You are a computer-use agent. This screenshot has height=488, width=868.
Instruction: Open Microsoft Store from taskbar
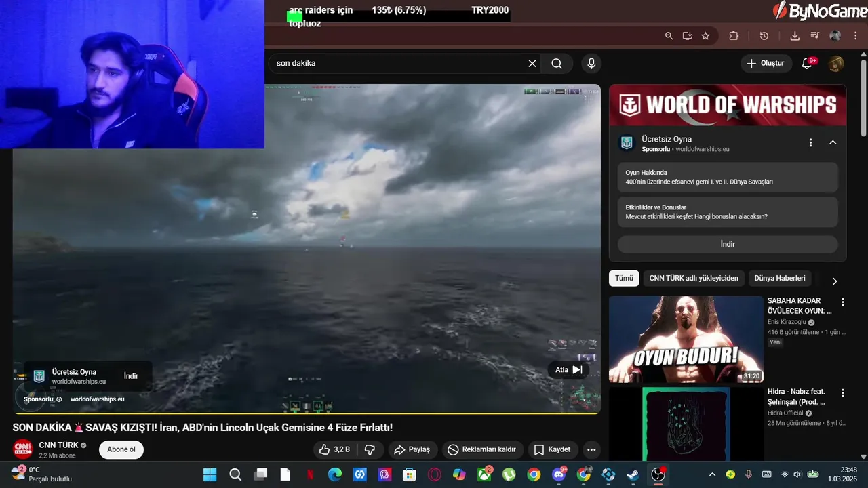click(410, 474)
